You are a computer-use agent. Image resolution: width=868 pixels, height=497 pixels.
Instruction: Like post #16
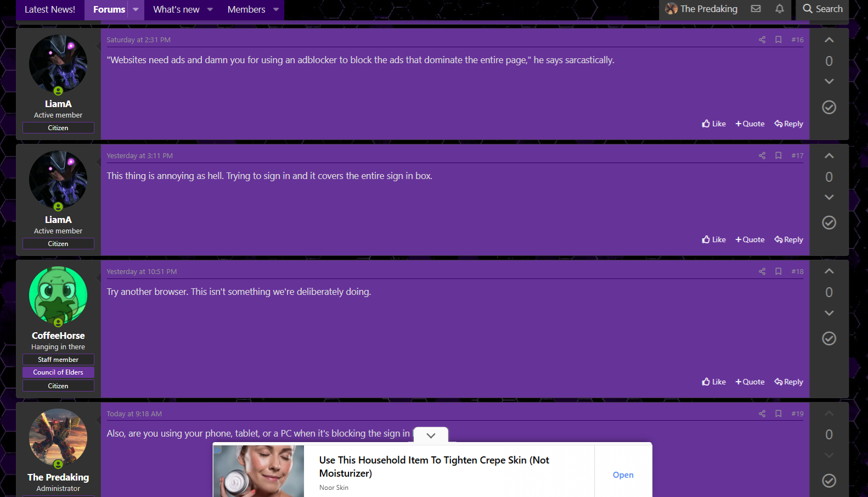pyautogui.click(x=714, y=124)
